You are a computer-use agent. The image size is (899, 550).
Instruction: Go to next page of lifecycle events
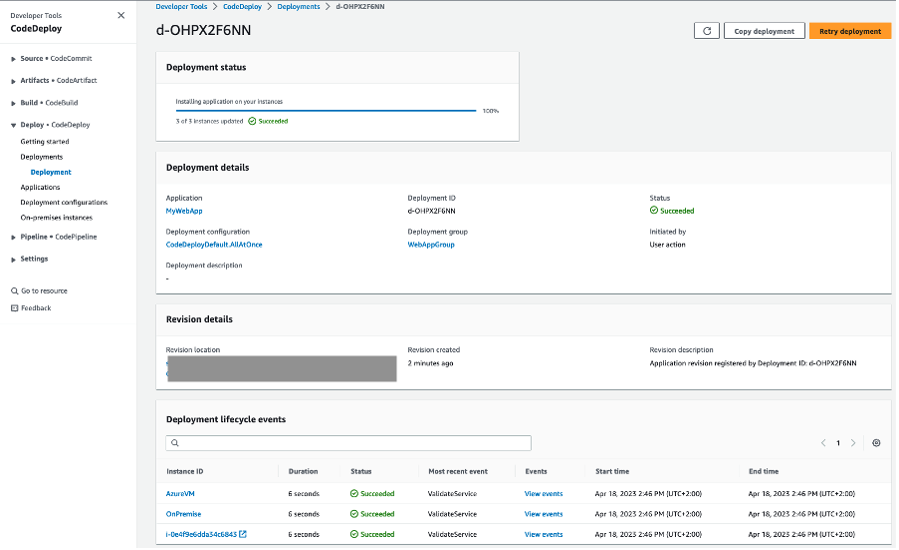(855, 444)
